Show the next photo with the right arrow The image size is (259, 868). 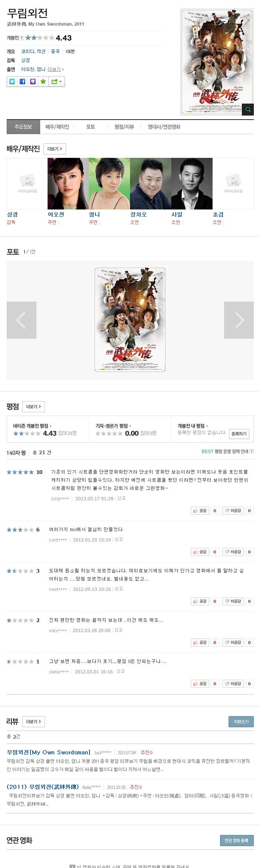pos(239,320)
